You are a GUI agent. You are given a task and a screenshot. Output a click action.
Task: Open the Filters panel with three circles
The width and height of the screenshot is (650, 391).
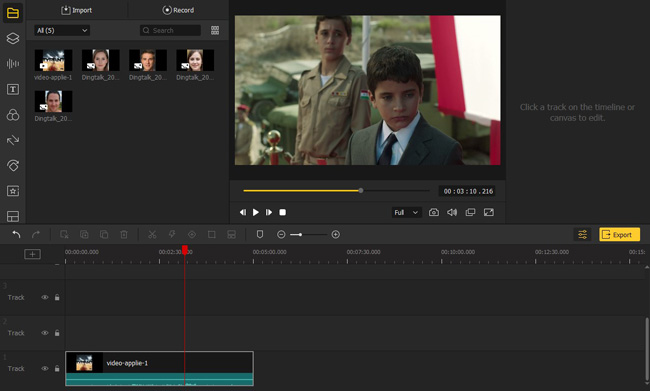coord(13,115)
